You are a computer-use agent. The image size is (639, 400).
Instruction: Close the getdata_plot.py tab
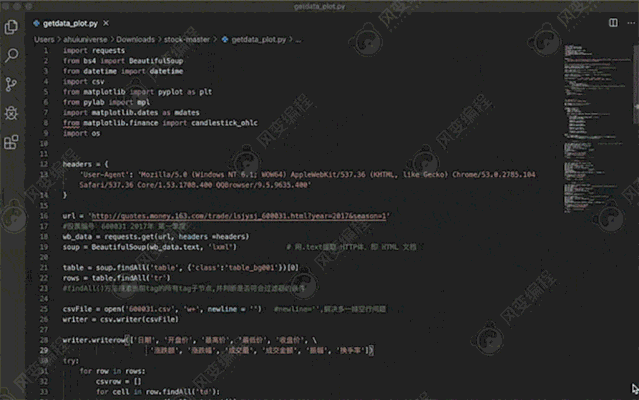click(106, 23)
